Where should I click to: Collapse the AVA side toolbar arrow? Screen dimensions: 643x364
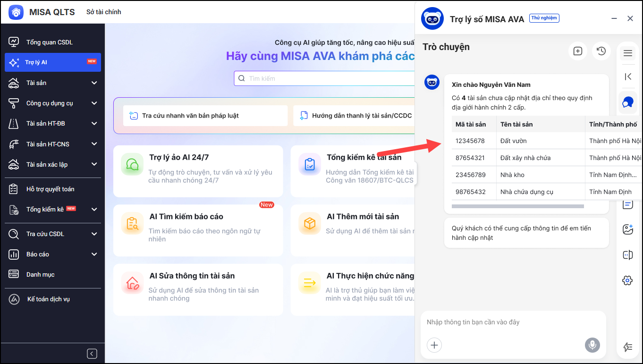point(628,76)
